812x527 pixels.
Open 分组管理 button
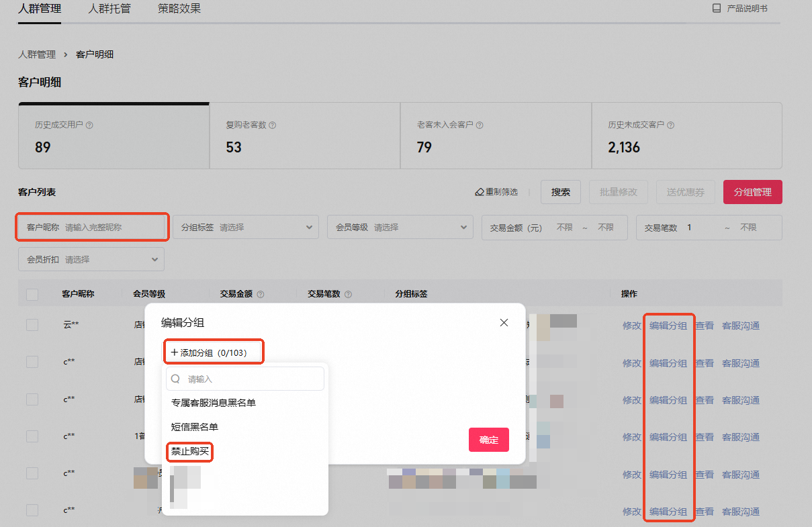[753, 192]
